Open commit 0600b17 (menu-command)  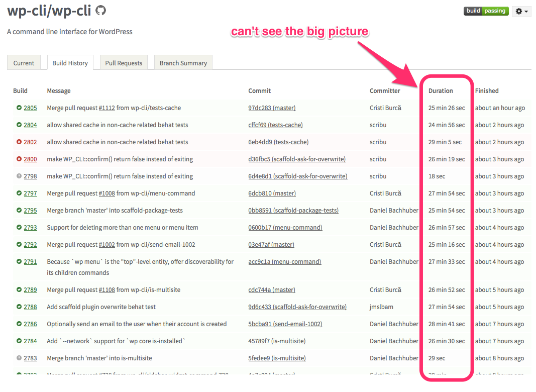(x=285, y=228)
